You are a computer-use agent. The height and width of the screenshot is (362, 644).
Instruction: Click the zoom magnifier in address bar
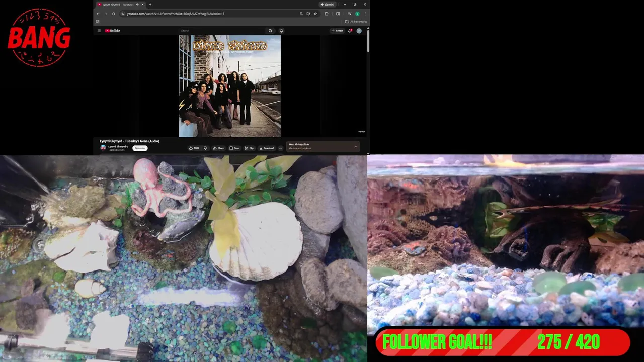(301, 14)
